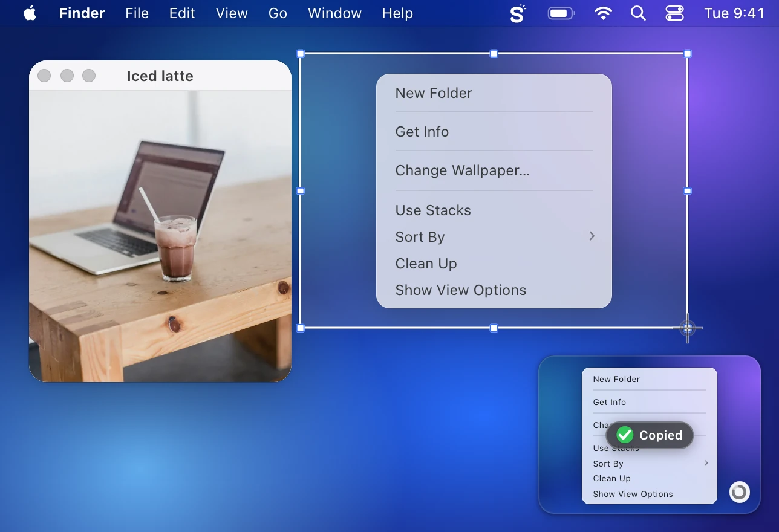779x532 pixels.
Task: Click the iced latte photo in the window
Action: (x=160, y=236)
